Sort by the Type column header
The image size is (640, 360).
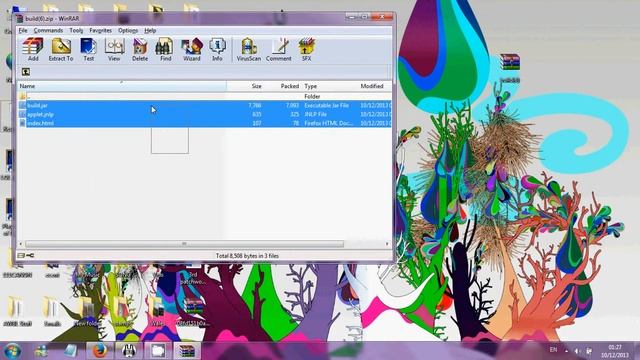point(329,86)
